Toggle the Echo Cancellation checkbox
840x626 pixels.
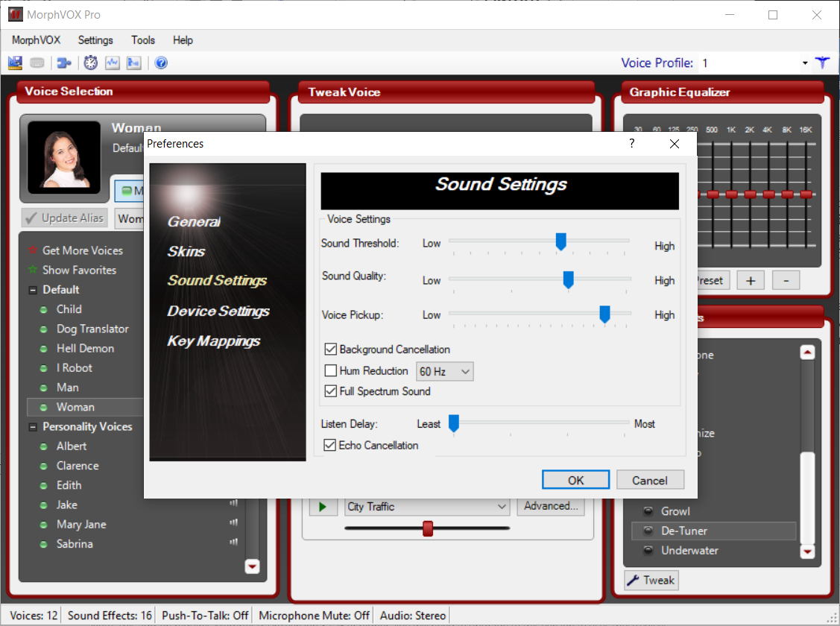tap(329, 446)
